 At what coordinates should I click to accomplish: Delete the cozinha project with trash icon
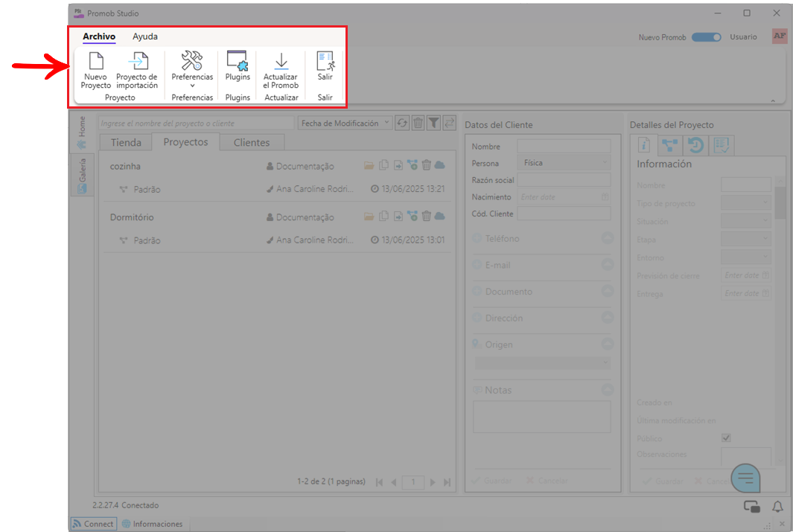[427, 164]
